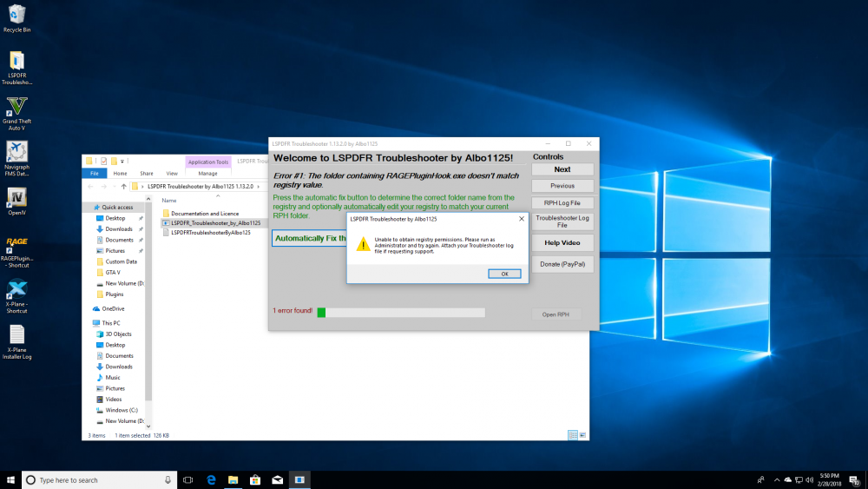868x489 pixels.
Task: Select the LSPDFRTroubleshooterByAlbo1125 file
Action: 207,233
